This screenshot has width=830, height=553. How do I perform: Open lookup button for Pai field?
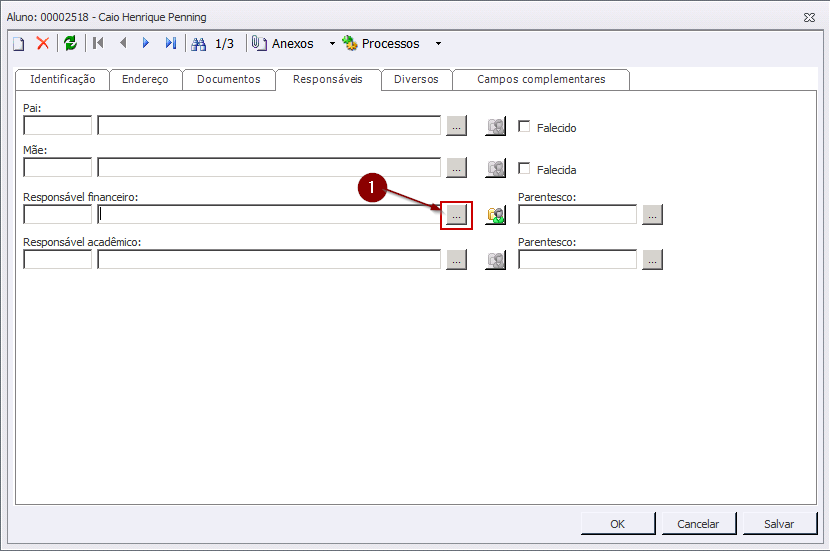[x=456, y=126]
